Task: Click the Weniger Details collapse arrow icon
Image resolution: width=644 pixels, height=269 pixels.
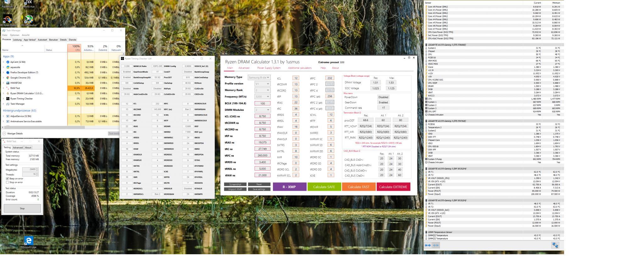Action: [x=4, y=133]
